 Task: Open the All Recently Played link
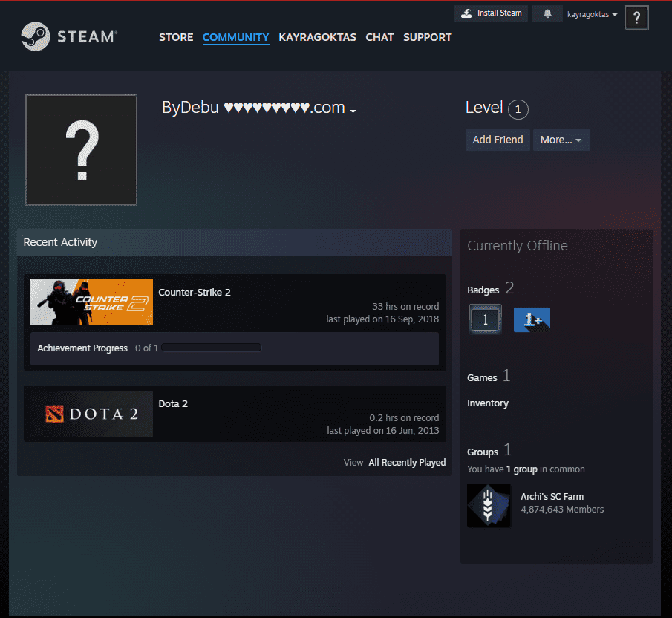pyautogui.click(x=407, y=462)
